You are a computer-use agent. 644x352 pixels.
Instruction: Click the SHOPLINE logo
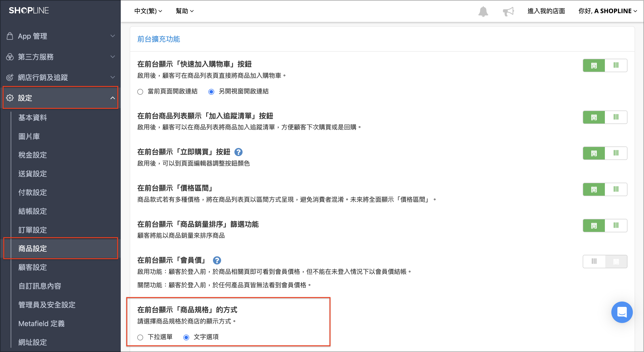(x=29, y=10)
